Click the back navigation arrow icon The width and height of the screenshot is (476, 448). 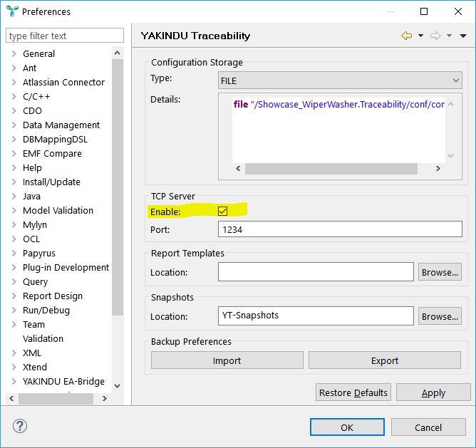407,36
